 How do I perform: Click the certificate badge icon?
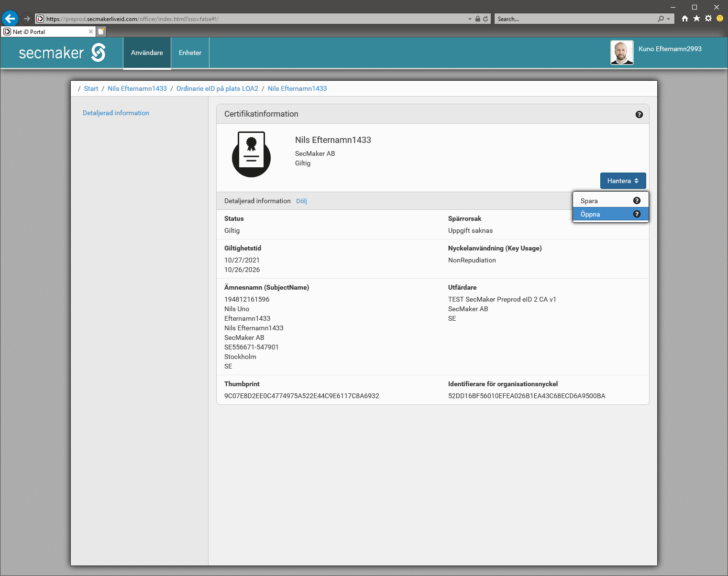(x=252, y=154)
